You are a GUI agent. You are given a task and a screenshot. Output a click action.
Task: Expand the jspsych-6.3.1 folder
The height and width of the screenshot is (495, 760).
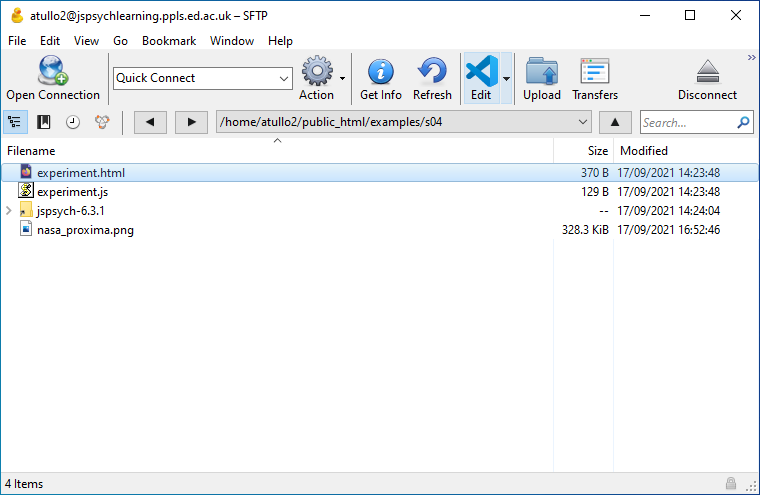pos(9,211)
